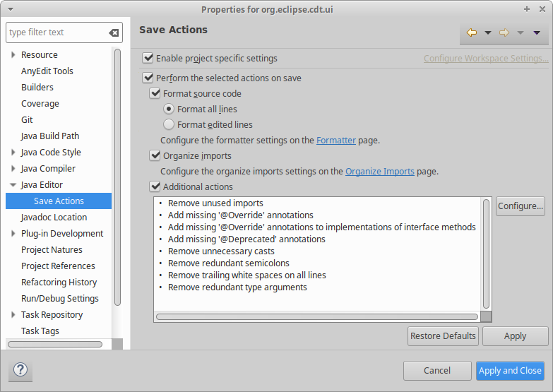
Task: Toggle Perform the selected actions on save
Action: click(148, 78)
